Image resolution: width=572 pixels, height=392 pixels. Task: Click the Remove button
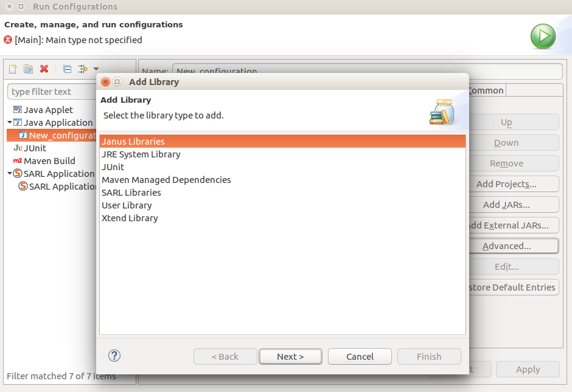pyautogui.click(x=513, y=163)
